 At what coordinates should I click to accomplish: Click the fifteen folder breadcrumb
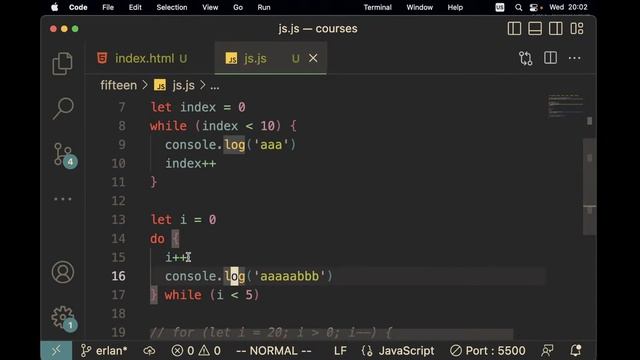[x=118, y=85]
